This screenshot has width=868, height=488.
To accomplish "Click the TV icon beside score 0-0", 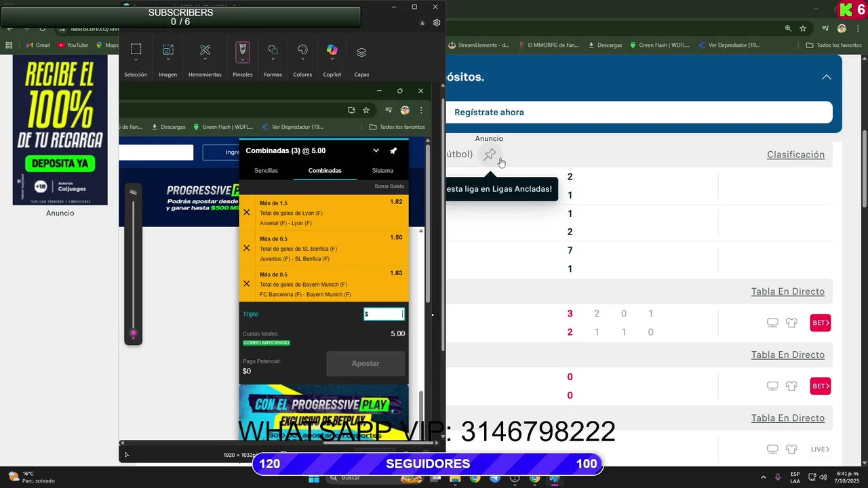I will pyautogui.click(x=772, y=386).
